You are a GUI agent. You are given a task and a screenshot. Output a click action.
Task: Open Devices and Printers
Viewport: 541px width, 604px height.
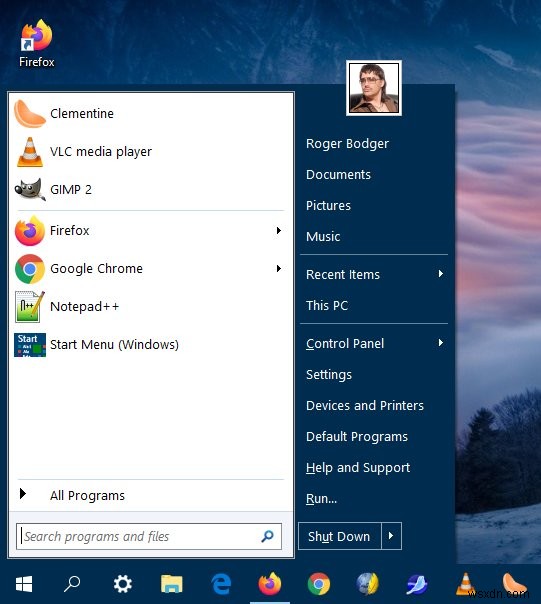click(x=365, y=406)
